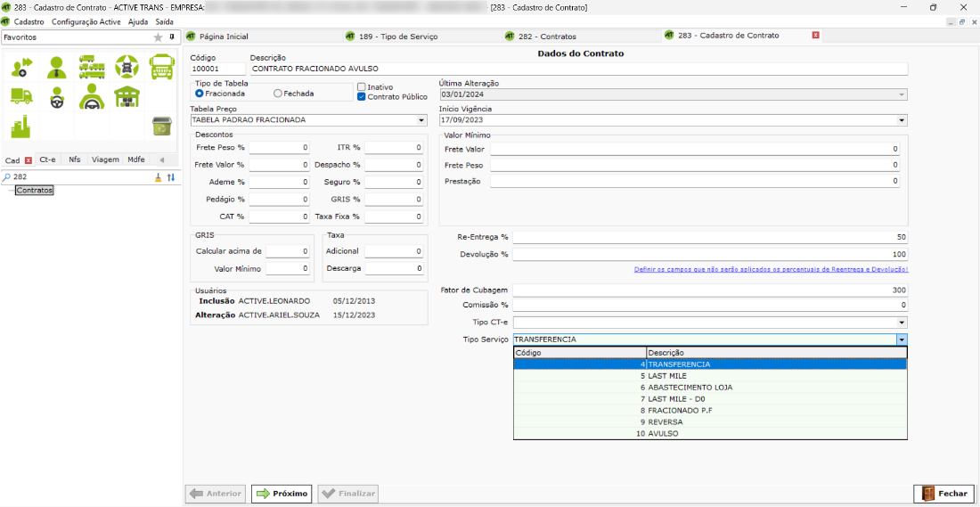Click the Fechar button
This screenshot has width=980, height=507.
943,494
